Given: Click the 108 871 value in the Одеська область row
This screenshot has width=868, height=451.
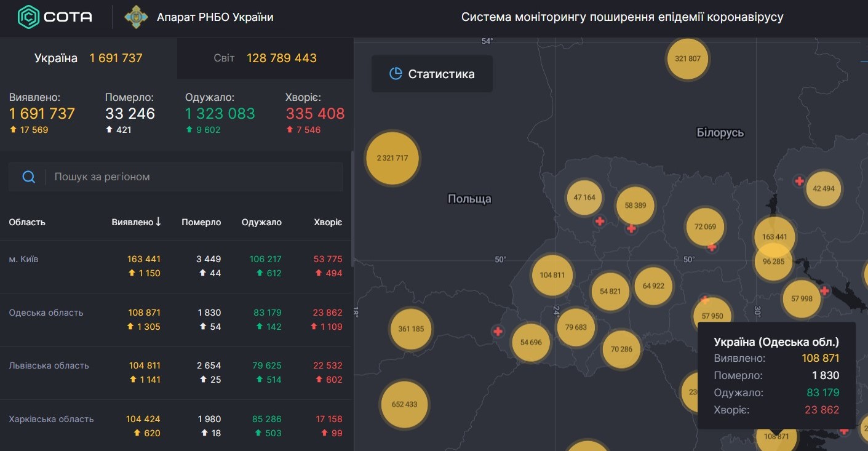Looking at the screenshot, I should (144, 313).
